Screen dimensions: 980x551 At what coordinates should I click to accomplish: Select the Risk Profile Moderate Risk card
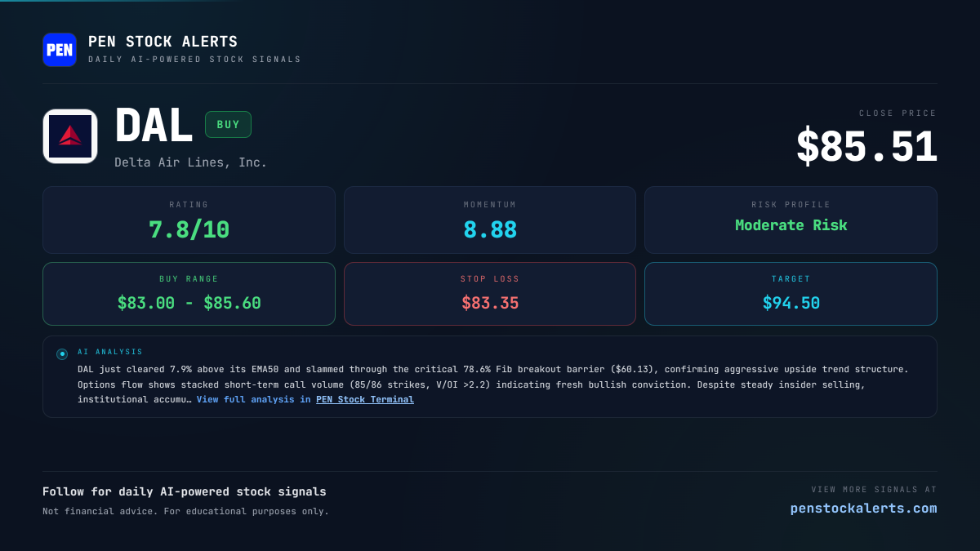coord(791,220)
